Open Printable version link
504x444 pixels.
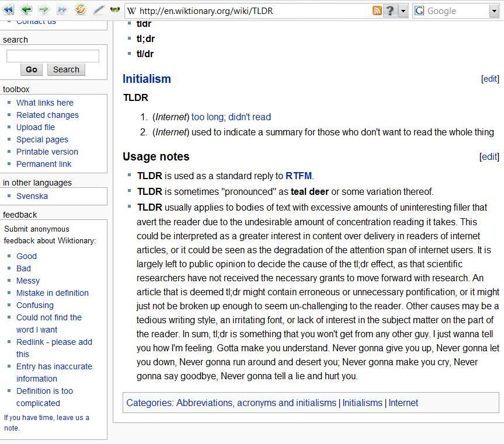click(x=47, y=152)
